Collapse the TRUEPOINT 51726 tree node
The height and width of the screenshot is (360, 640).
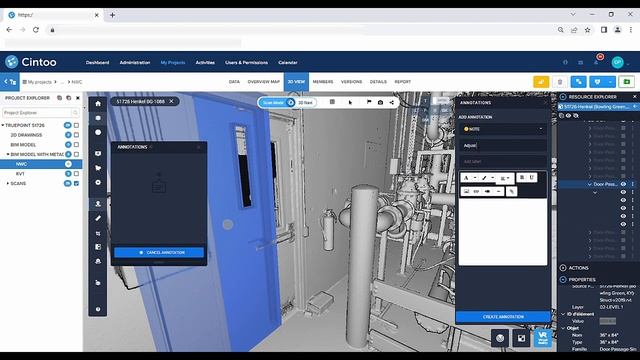(3, 125)
